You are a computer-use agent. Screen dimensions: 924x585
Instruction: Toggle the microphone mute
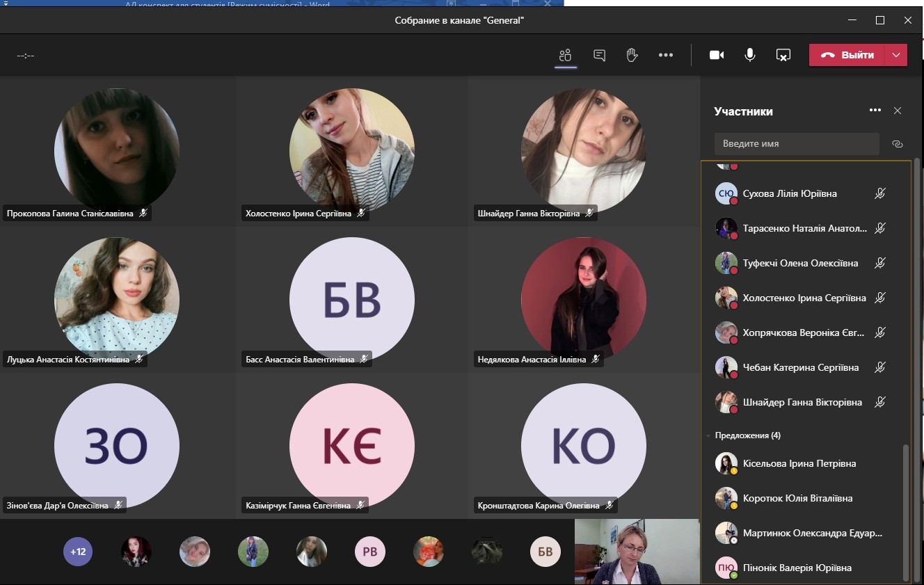coord(750,56)
